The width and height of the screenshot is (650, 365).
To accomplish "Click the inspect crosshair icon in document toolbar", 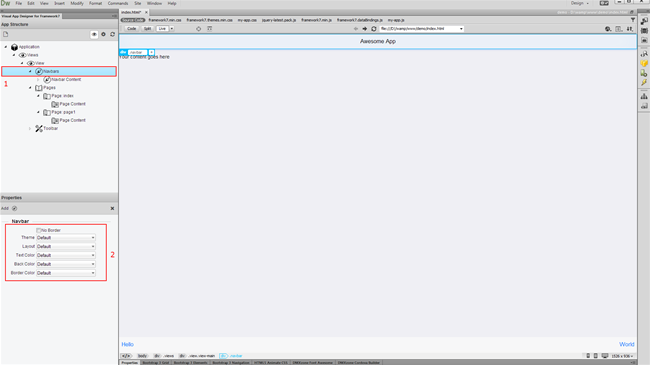I will (199, 29).
